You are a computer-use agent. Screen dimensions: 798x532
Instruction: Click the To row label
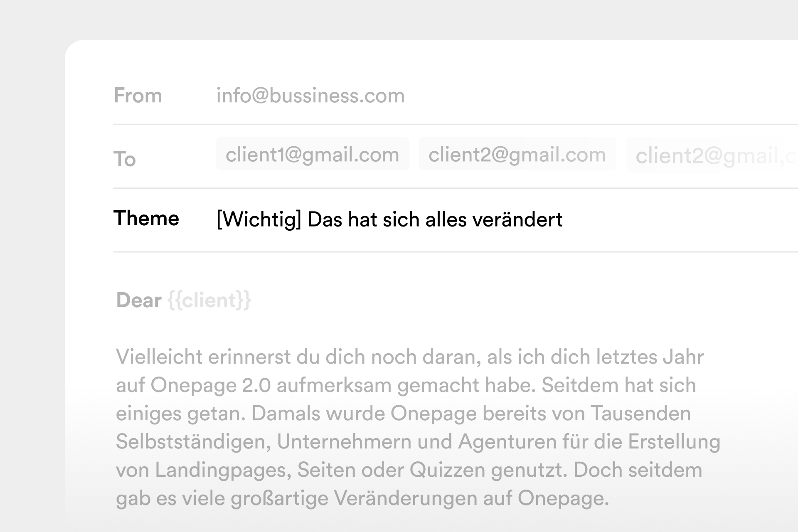click(x=125, y=159)
